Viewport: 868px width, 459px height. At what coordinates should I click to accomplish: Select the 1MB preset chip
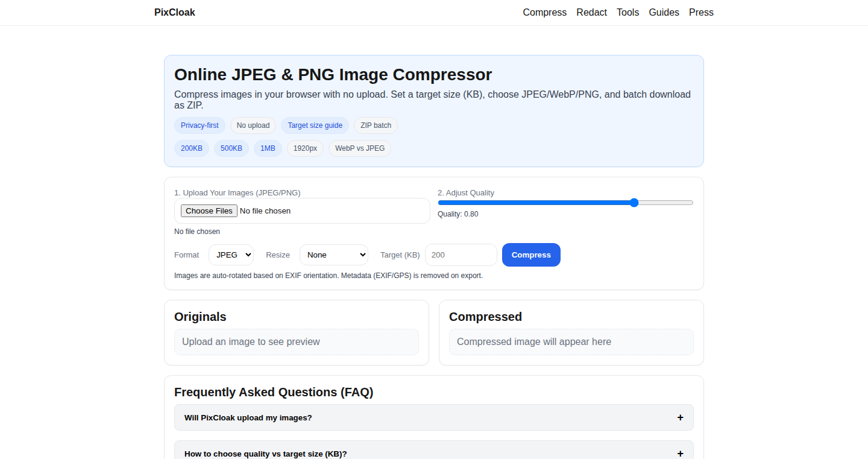(x=268, y=148)
